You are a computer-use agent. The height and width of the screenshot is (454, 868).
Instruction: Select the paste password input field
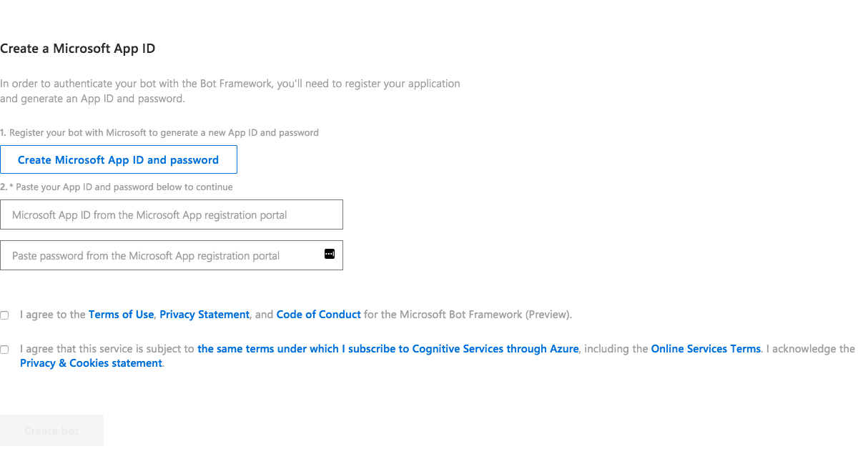[172, 255]
